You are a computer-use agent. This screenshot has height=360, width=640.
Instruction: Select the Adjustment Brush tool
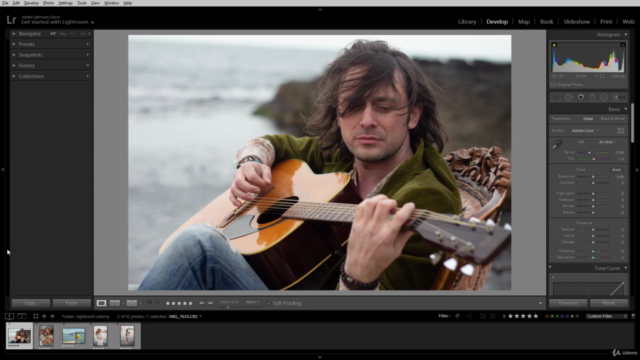pyautogui.click(x=619, y=97)
